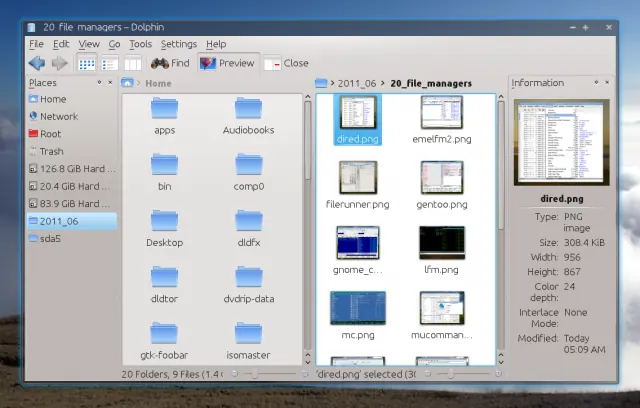
Task: Switch to Details view mode
Action: [109, 64]
